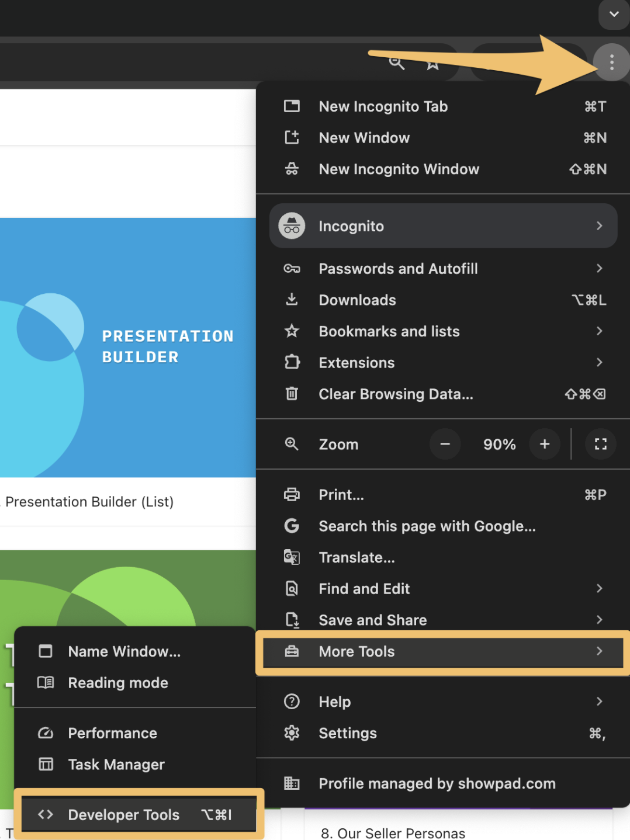The image size is (630, 840).
Task: Click the Presentation Builder (List) title
Action: click(x=89, y=502)
